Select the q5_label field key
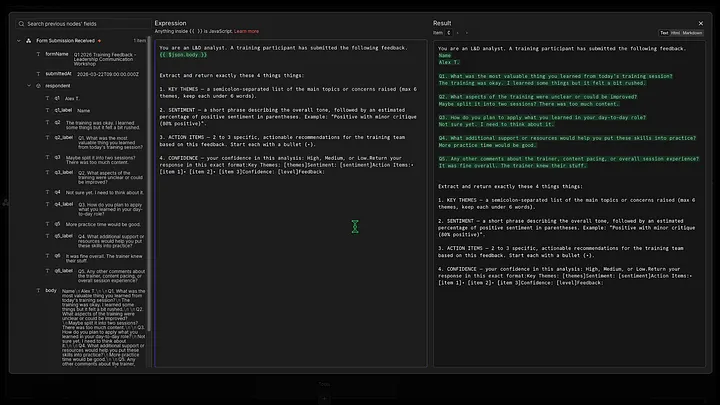The width and height of the screenshot is (720, 405). (64, 236)
